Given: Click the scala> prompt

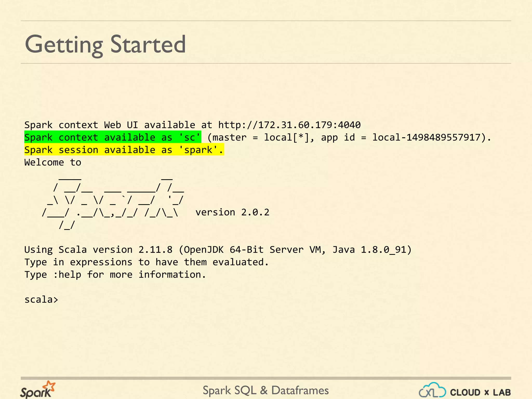Looking at the screenshot, I should click(x=41, y=300).
